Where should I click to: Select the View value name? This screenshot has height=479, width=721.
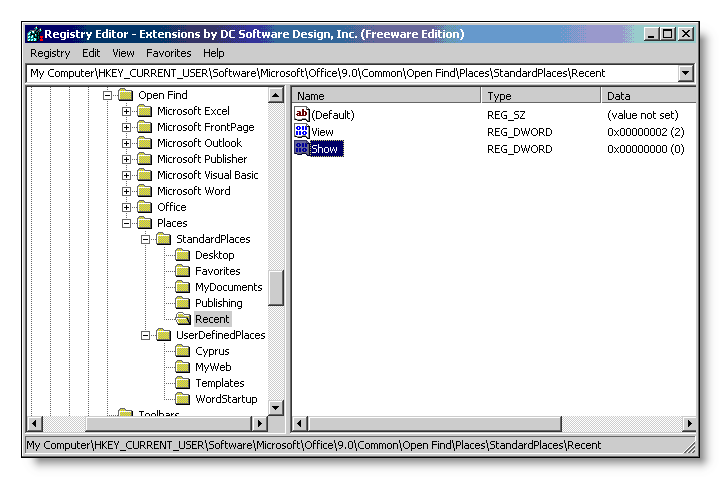pyautogui.click(x=322, y=132)
